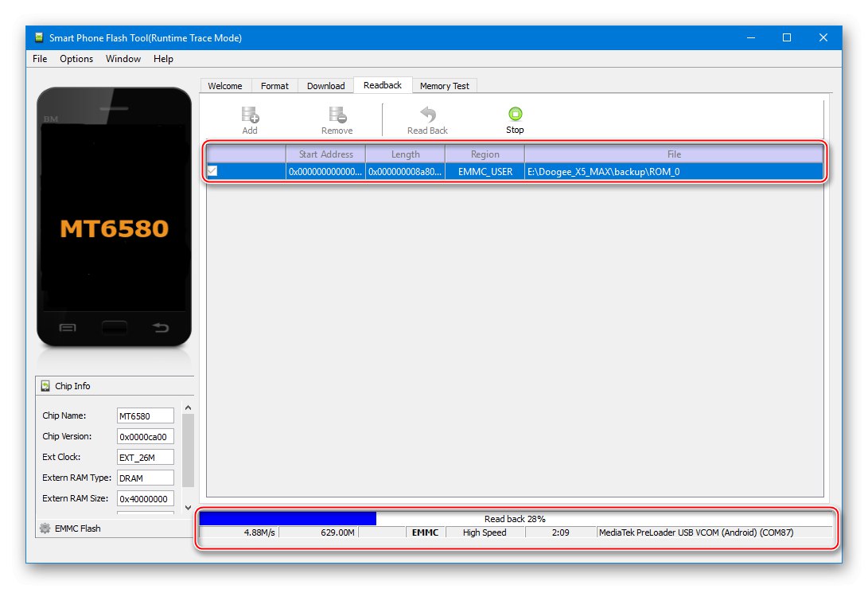Stop the running readback operation
Screen dimensions: 868x589
click(515, 120)
